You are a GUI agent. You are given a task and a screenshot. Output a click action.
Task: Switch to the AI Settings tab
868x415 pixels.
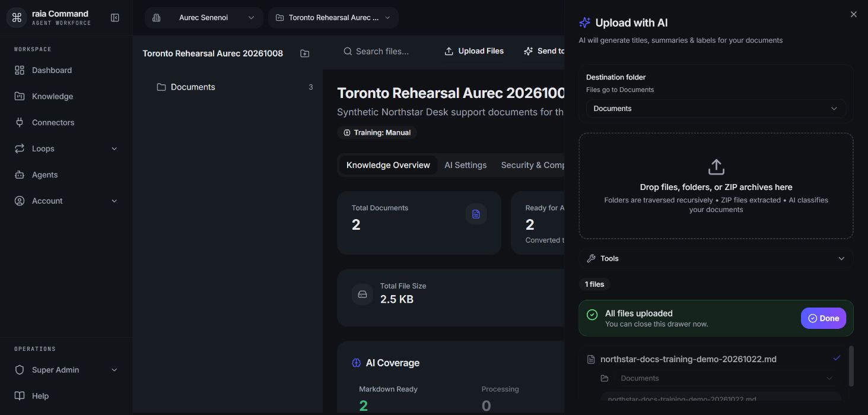click(466, 165)
